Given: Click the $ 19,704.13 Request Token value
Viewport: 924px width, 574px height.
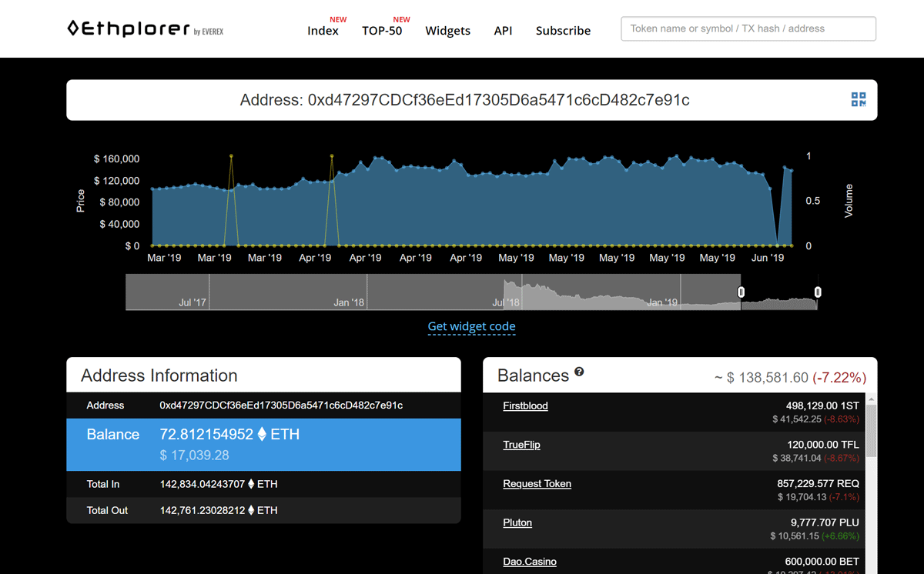Looking at the screenshot, I should pos(802,497).
